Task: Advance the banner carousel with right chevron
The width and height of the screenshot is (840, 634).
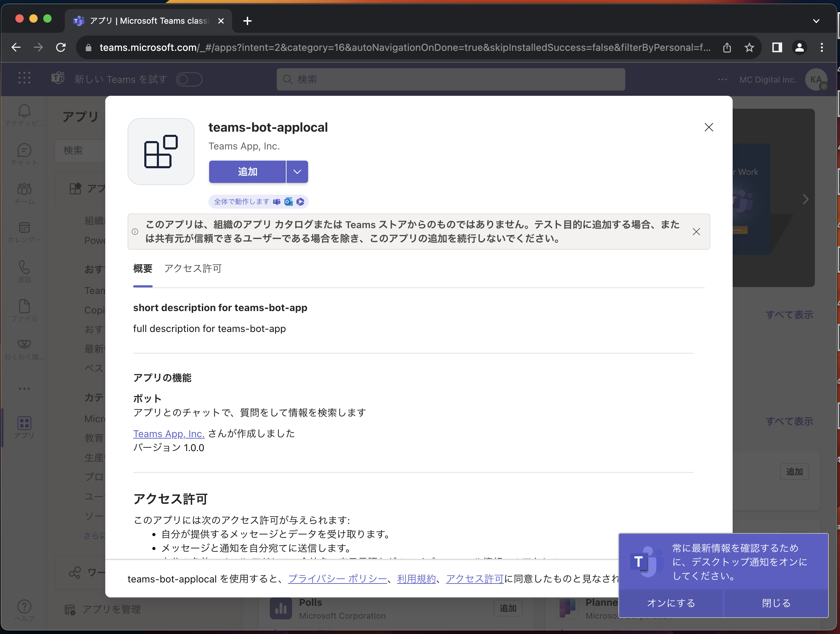Action: coord(805,199)
